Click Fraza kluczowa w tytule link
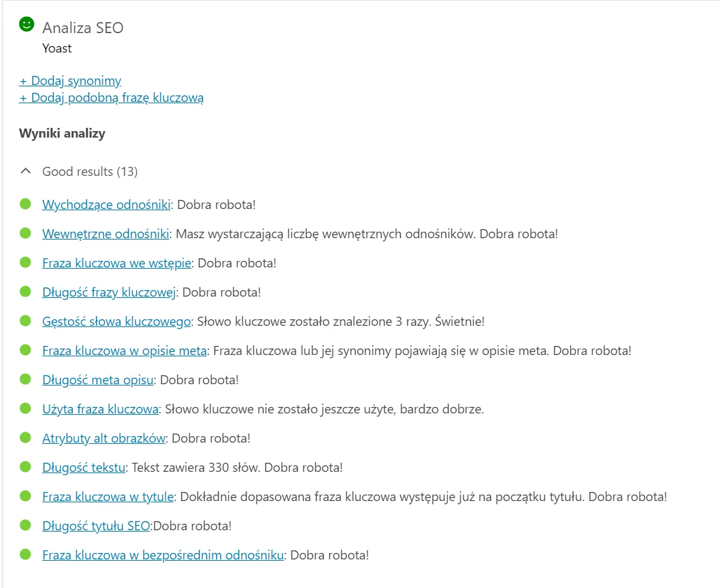 108,496
